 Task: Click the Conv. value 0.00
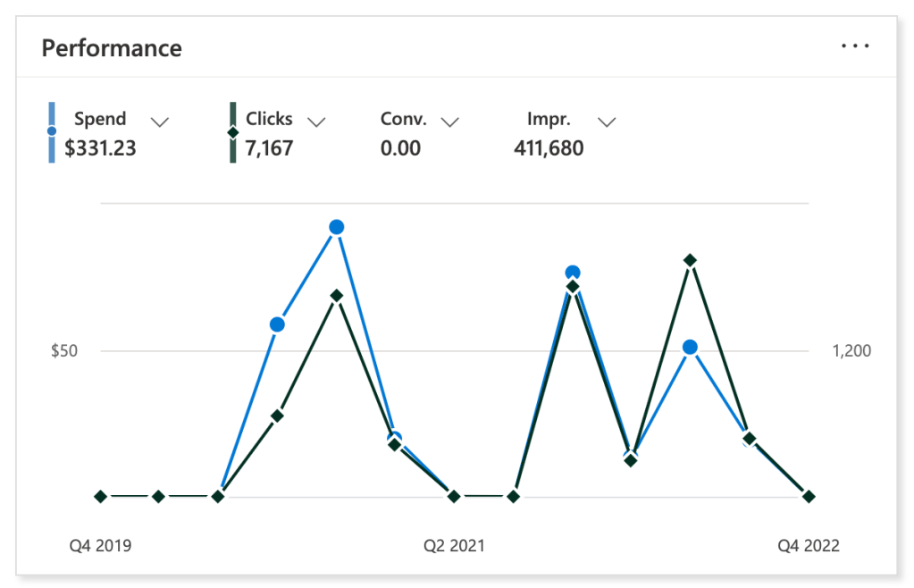400,148
